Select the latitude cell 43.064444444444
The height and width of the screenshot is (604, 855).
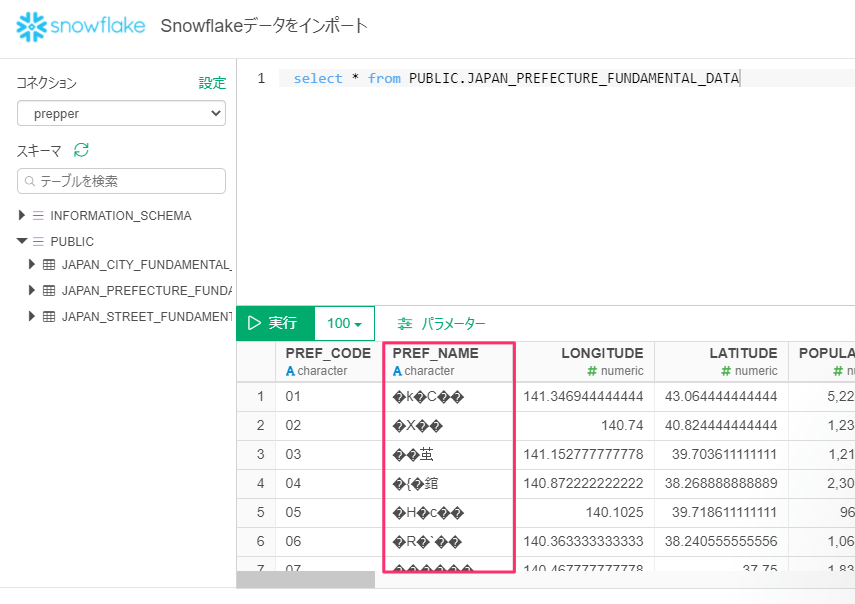click(x=721, y=396)
